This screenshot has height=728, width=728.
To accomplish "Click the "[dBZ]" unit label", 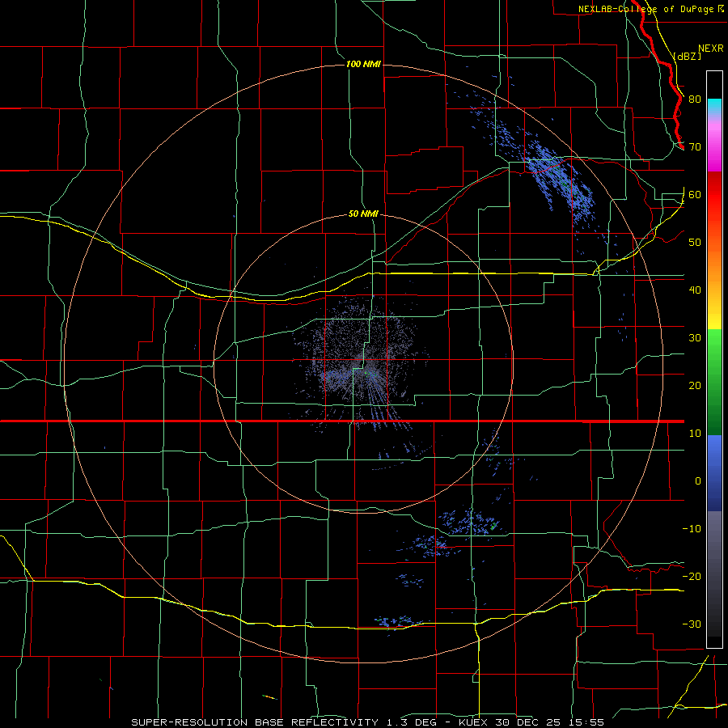I will tap(688, 56).
